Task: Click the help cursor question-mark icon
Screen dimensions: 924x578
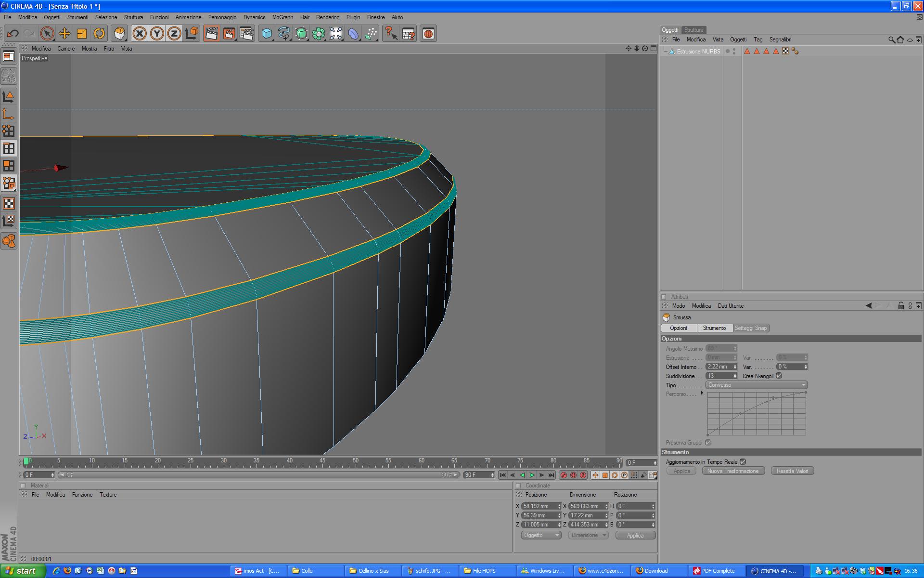Action: coord(390,34)
